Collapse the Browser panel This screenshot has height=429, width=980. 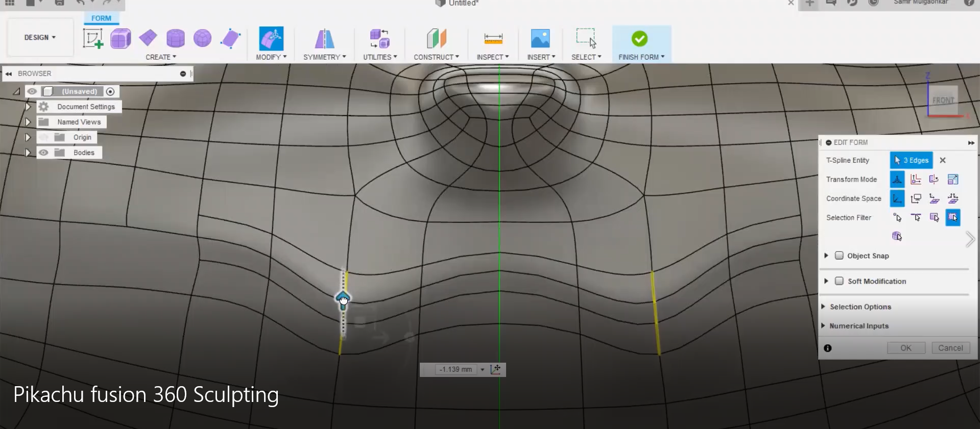(9, 73)
